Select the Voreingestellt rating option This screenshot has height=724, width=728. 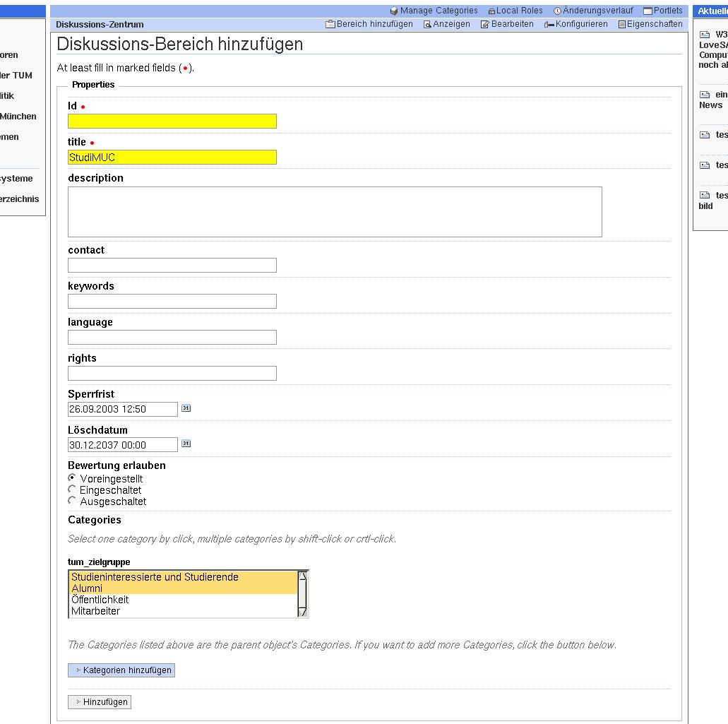coord(72,478)
